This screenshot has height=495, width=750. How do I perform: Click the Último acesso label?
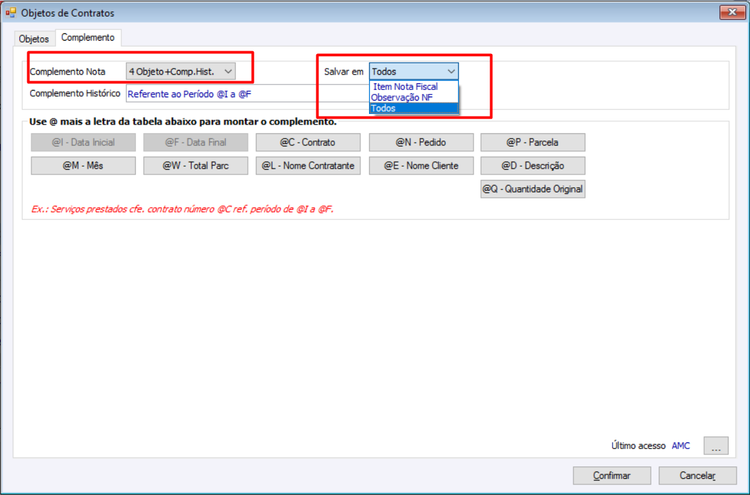(638, 446)
